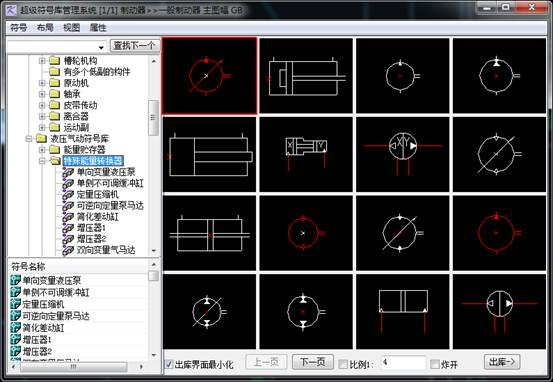Open the 布局 menu

tap(45, 28)
